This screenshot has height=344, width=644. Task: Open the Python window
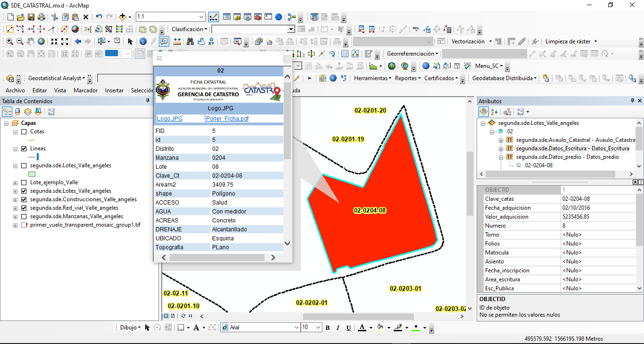click(268, 17)
